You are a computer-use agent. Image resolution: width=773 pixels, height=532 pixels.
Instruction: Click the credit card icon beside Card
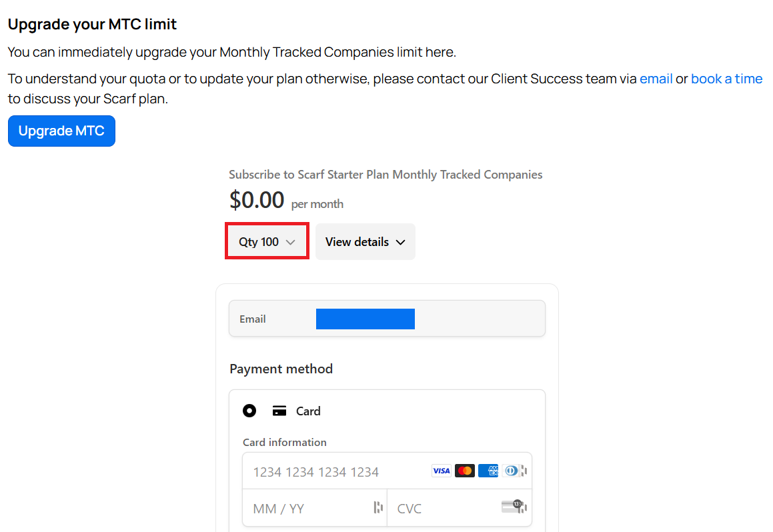coord(279,411)
